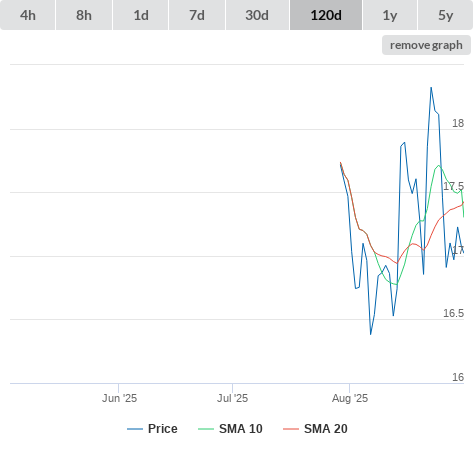Click the price peak above 18

pyautogui.click(x=431, y=88)
